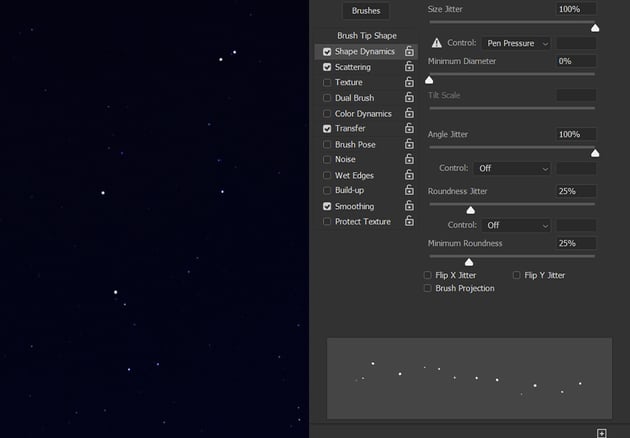Click the Angle Jitter slider handle
The width and height of the screenshot is (630, 438).
click(x=595, y=154)
